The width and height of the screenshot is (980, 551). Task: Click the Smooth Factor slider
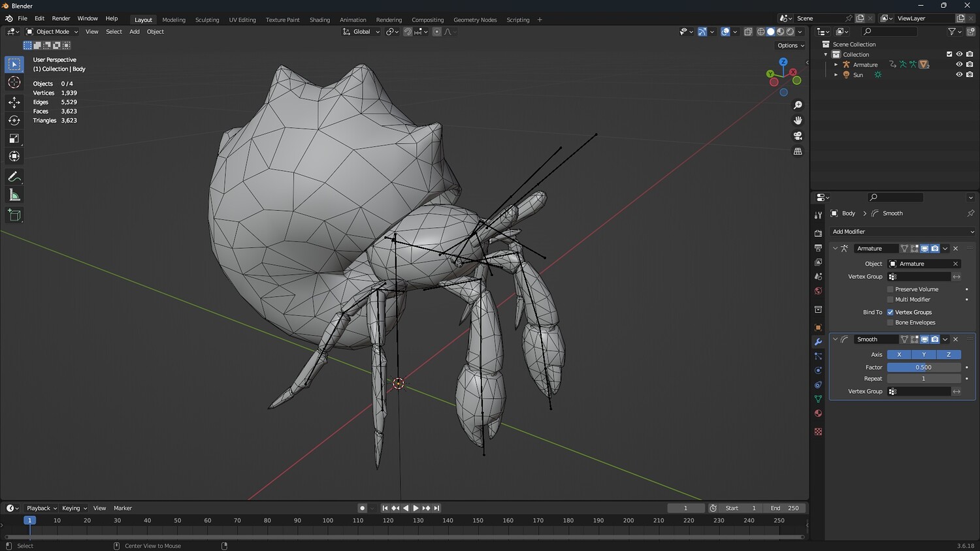click(923, 368)
